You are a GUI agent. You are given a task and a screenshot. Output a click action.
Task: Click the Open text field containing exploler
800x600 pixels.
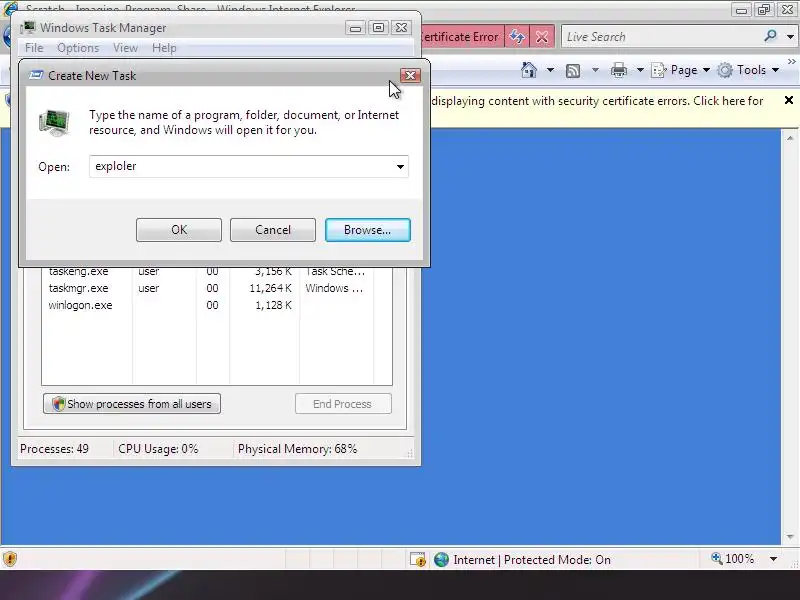(241, 166)
